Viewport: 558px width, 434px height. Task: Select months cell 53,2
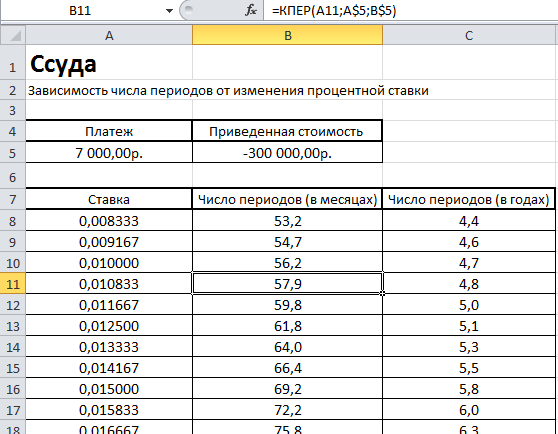pos(288,221)
